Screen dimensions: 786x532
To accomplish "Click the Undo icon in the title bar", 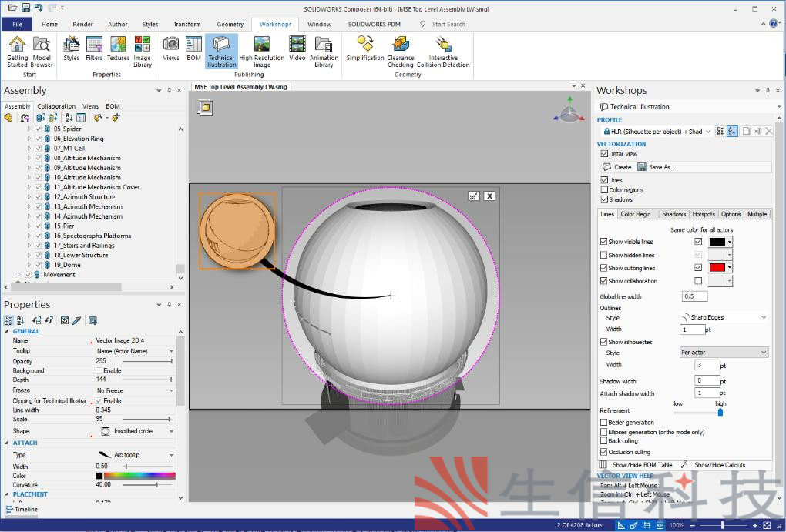I will click(39, 8).
